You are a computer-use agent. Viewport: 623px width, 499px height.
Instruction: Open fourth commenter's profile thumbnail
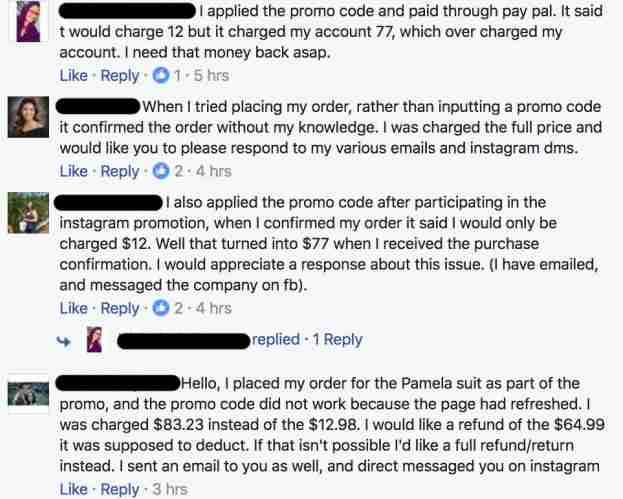pyautogui.click(x=28, y=394)
